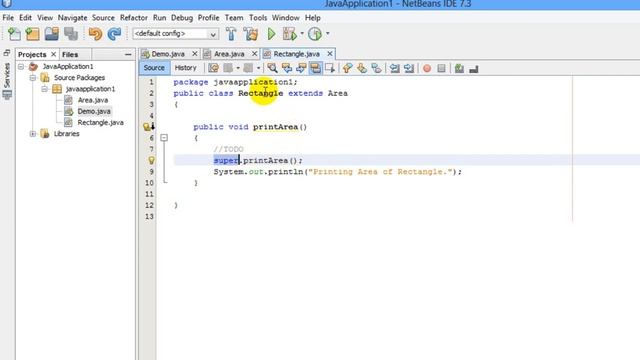Screen dimensions: 640x360
Task: Close the Rectangle.java tab
Action: (x=330, y=54)
